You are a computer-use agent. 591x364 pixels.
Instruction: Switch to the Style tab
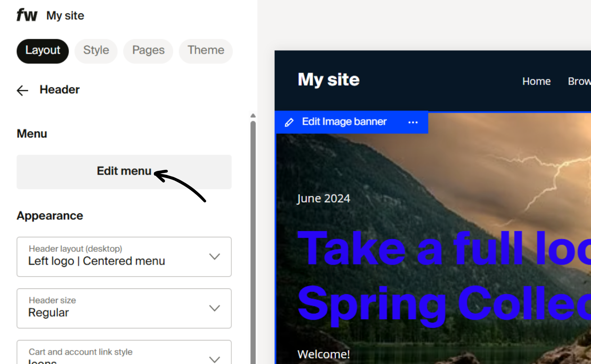click(x=96, y=51)
